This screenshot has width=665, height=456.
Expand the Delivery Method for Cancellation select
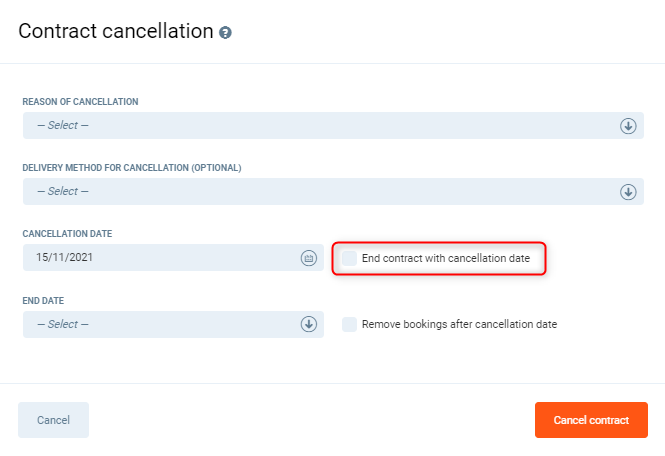320,192
